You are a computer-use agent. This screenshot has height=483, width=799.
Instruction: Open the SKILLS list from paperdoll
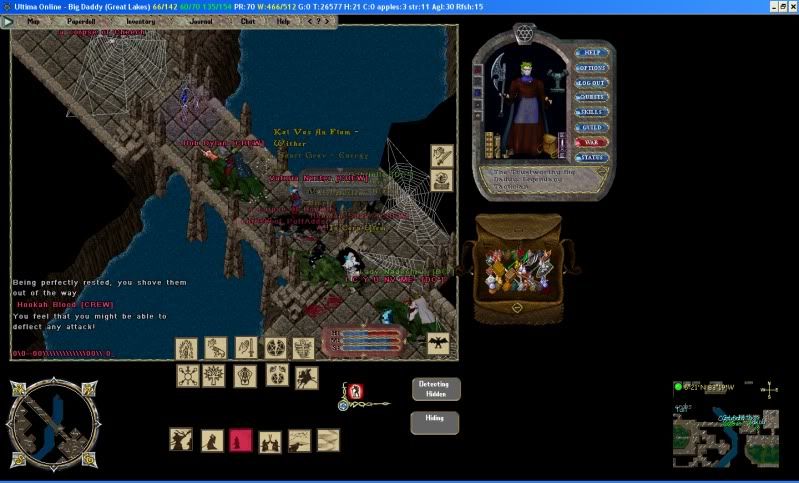pyautogui.click(x=592, y=112)
